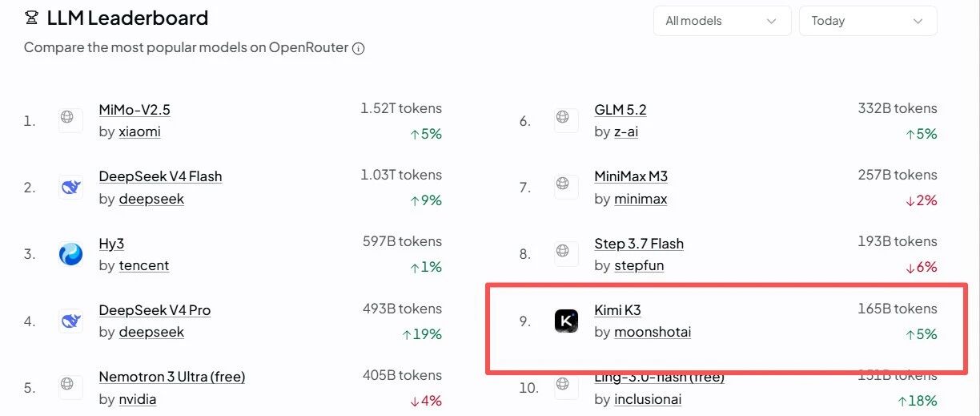Screen dimensions: 980x416
Task: Click the DeepSeek V4 Flash whale icon
Action: click(70, 188)
